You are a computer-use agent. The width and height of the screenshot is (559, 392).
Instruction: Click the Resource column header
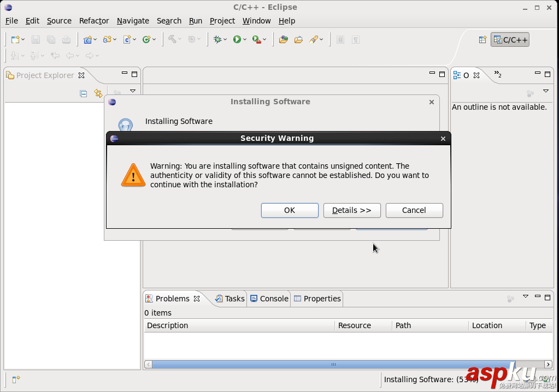363,325
